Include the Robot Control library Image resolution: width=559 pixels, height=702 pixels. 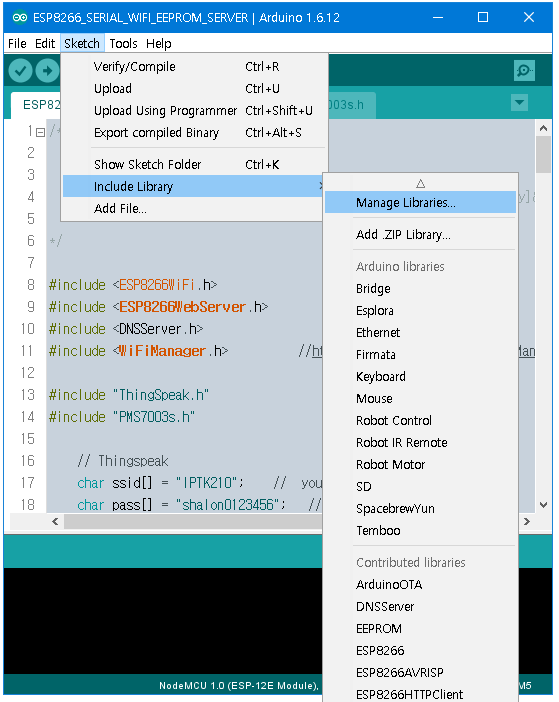(x=420, y=420)
